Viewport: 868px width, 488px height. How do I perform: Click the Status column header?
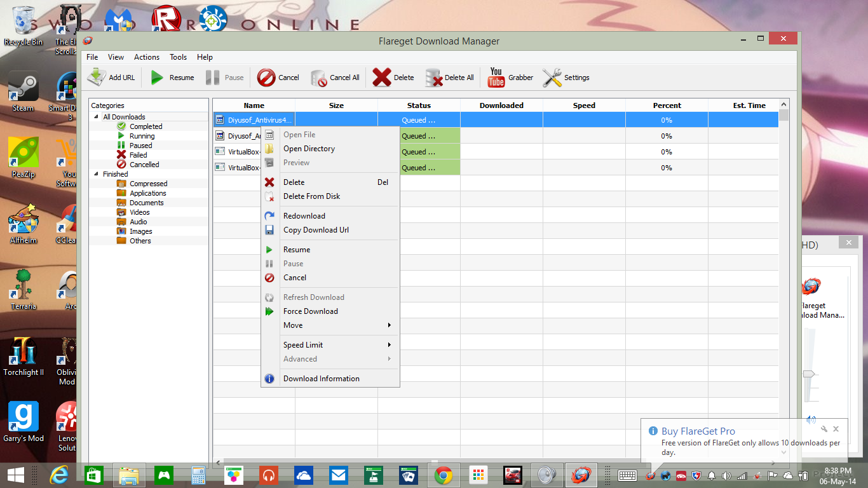pos(419,105)
